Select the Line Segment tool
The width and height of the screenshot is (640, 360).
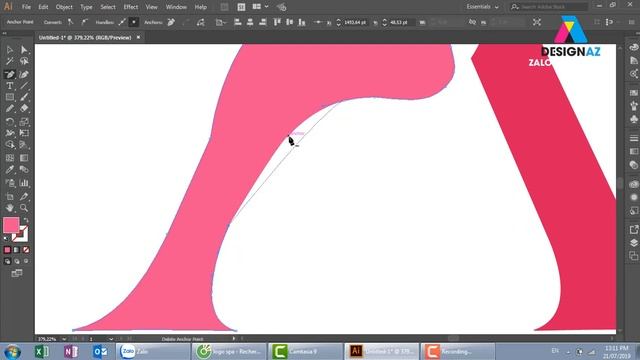coord(24,86)
